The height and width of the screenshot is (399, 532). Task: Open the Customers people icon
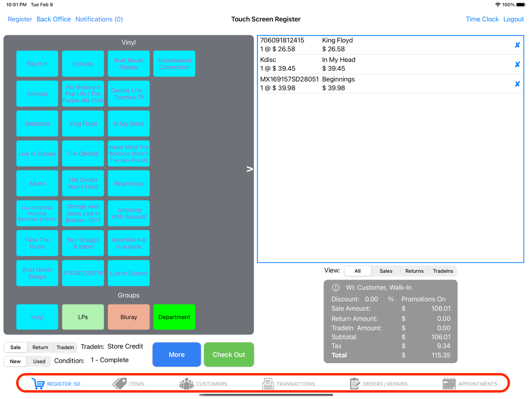(186, 384)
